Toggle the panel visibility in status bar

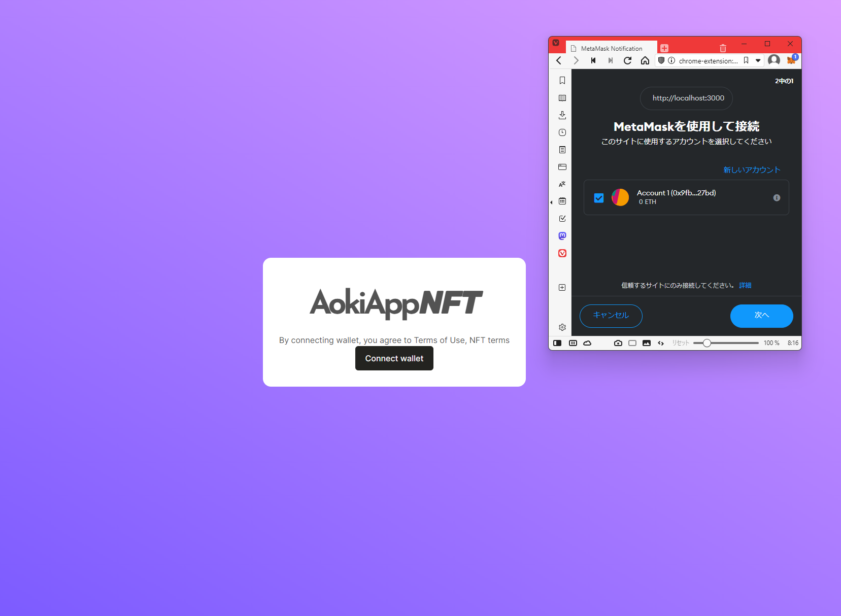coord(557,343)
